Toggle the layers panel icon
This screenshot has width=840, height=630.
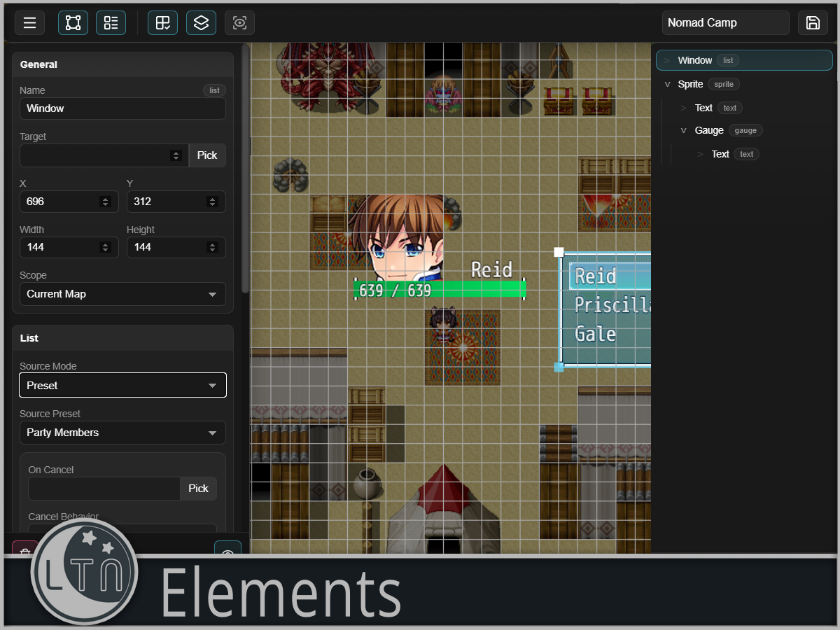(x=201, y=23)
